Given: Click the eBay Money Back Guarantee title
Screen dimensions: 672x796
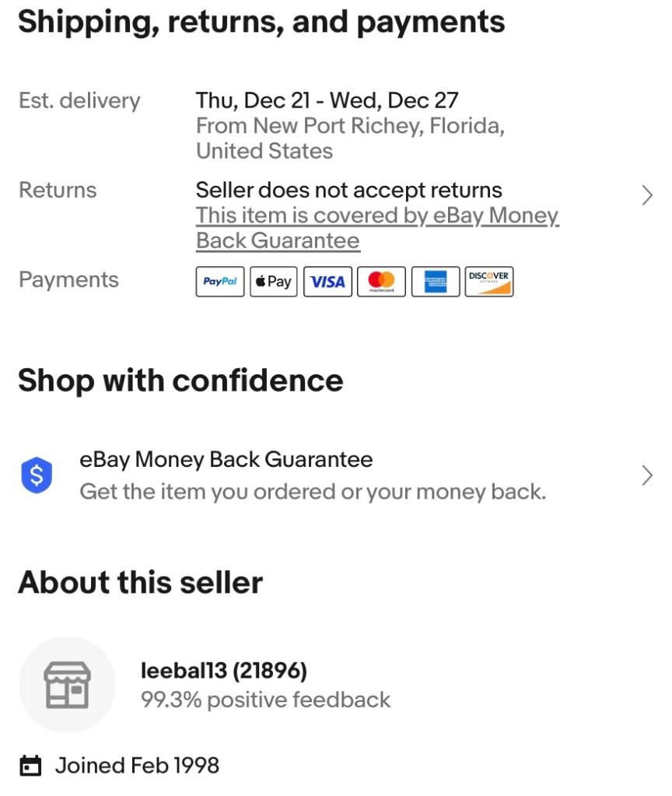Looking at the screenshot, I should 226,459.
